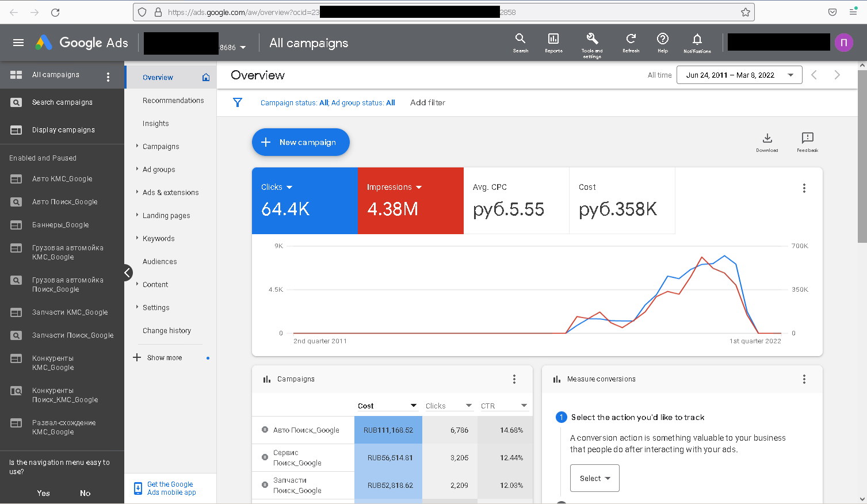This screenshot has height=504, width=867.
Task: Reload the browser page
Action: pyautogui.click(x=55, y=12)
